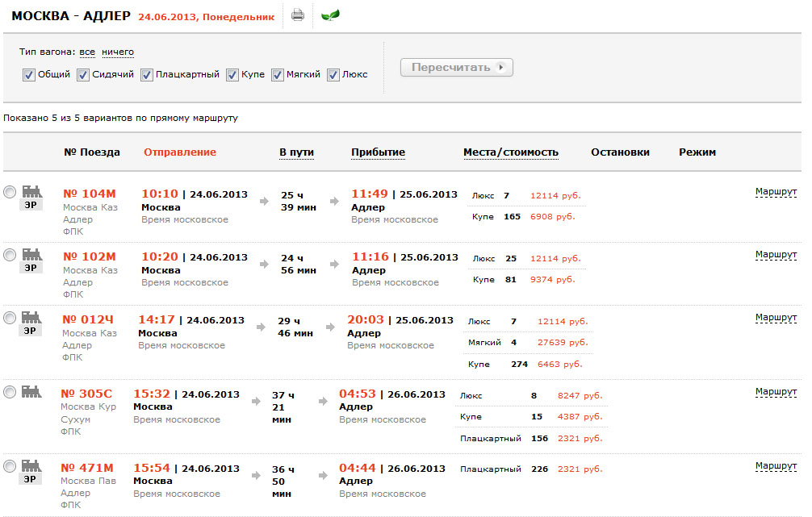The height and width of the screenshot is (517, 812).
Task: Click the green leaf icon in header
Action: pos(330,15)
